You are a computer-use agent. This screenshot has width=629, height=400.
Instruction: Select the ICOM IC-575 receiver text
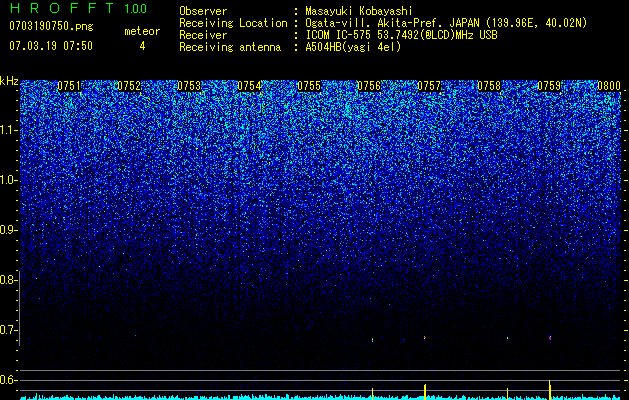pyautogui.click(x=401, y=35)
